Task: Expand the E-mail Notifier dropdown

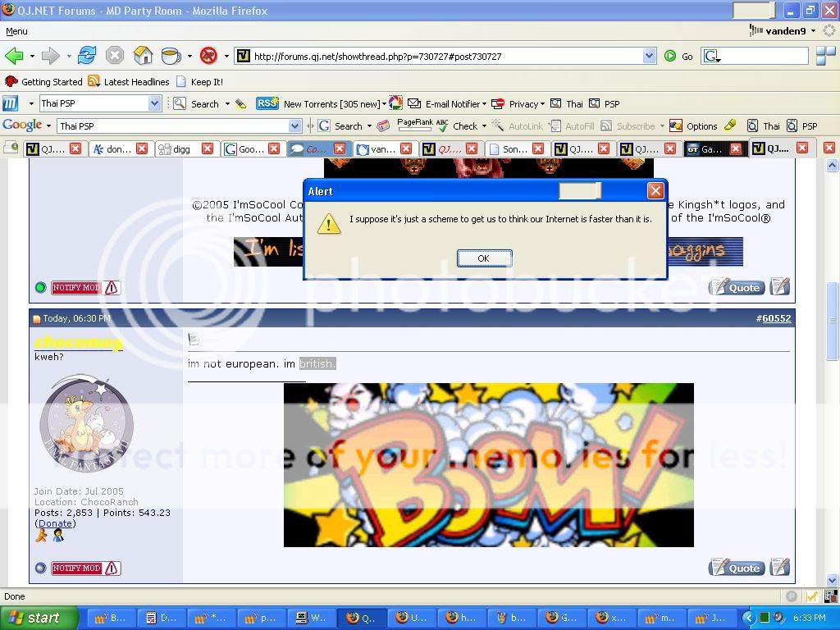Action: [x=484, y=104]
